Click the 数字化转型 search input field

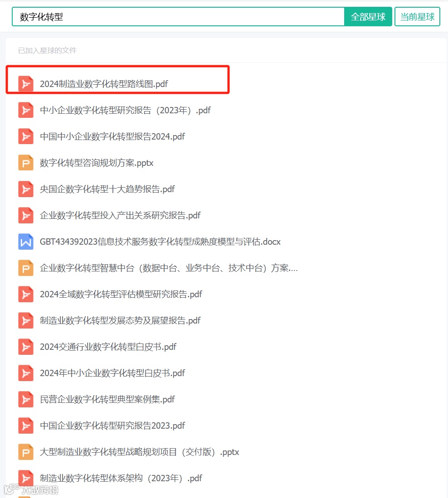point(178,16)
